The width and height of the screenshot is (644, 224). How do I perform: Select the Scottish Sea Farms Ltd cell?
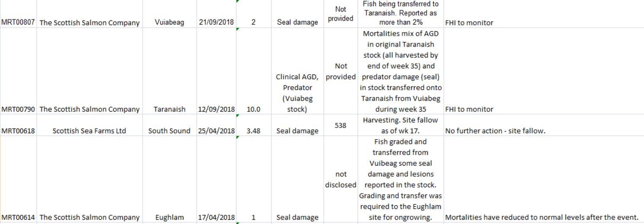pos(89,131)
